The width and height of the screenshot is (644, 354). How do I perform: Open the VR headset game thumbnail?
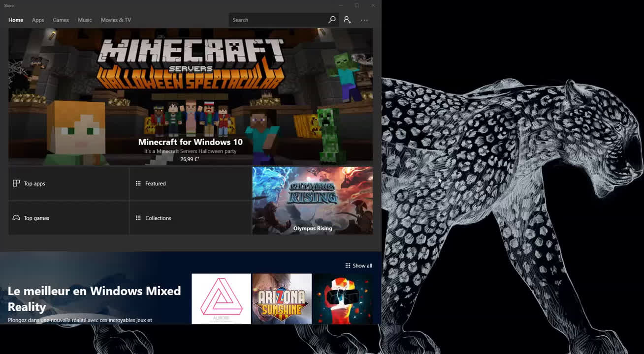[343, 298]
